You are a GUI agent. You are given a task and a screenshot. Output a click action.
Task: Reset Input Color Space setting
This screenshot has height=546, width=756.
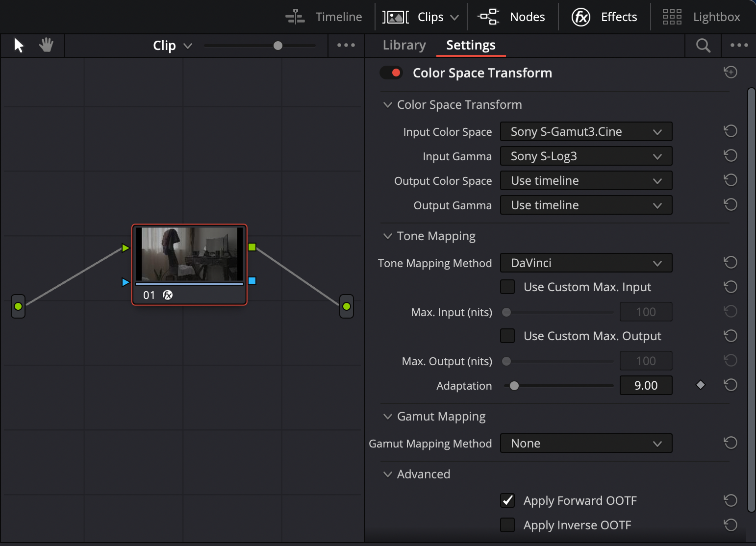point(731,131)
